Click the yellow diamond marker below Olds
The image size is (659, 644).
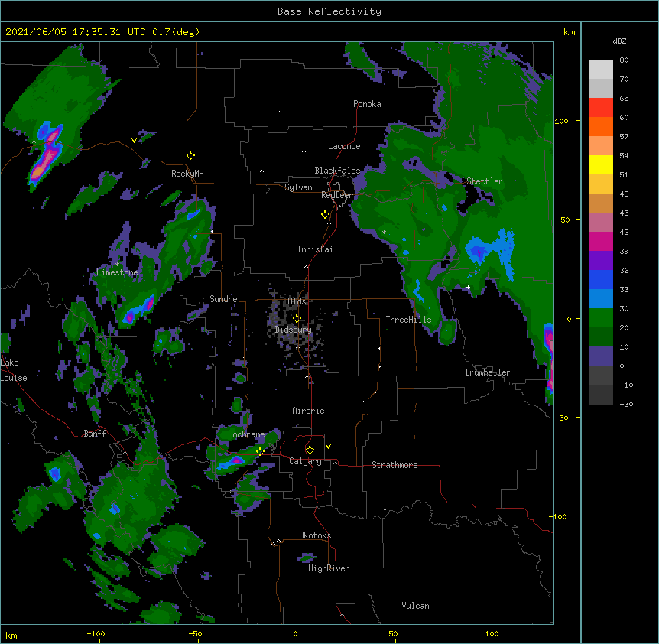tap(297, 319)
